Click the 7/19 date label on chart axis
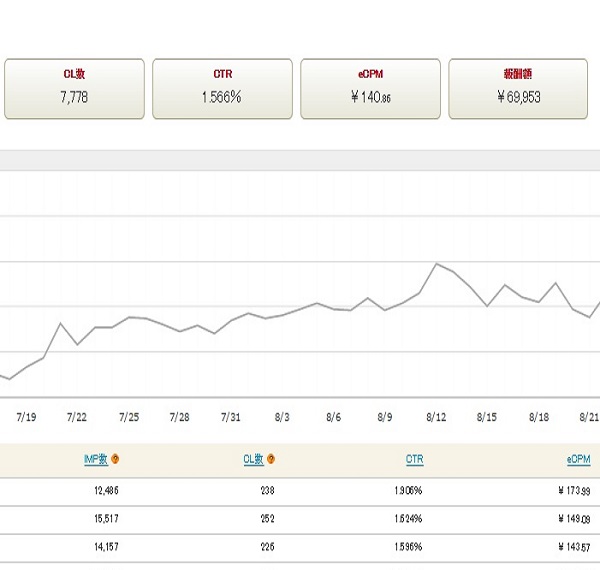This screenshot has width=600, height=570. [x=26, y=417]
